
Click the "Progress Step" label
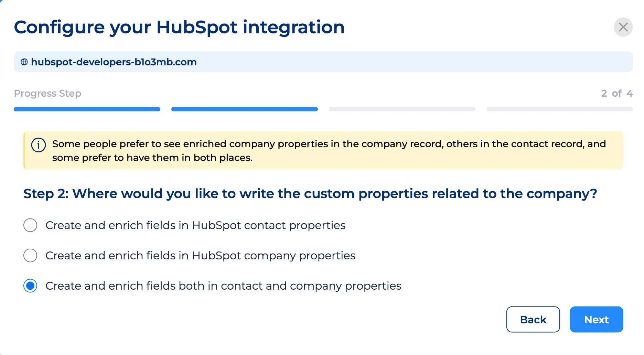(x=47, y=93)
